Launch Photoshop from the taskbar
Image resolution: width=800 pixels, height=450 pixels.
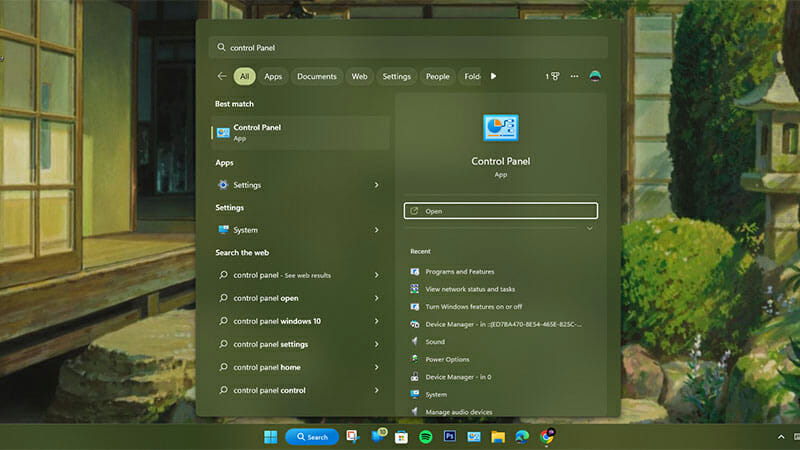tap(450, 437)
